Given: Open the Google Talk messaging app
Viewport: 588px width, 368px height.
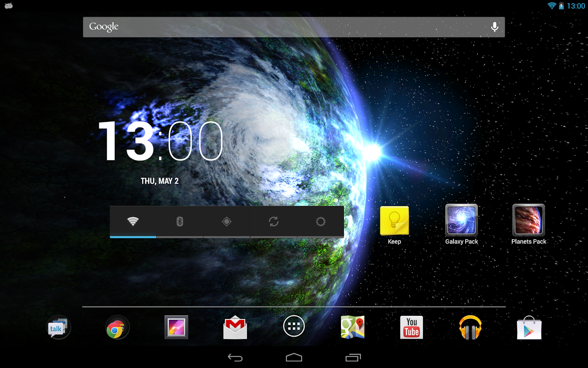Looking at the screenshot, I should (x=58, y=327).
